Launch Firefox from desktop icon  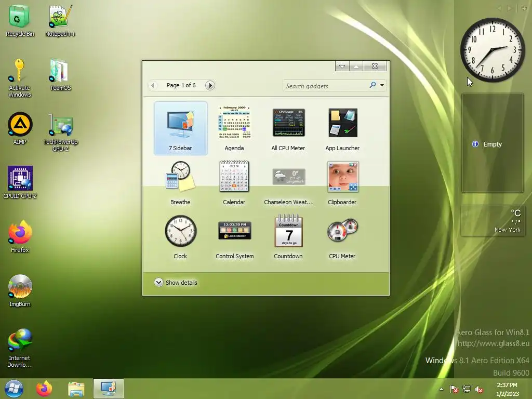click(x=20, y=237)
